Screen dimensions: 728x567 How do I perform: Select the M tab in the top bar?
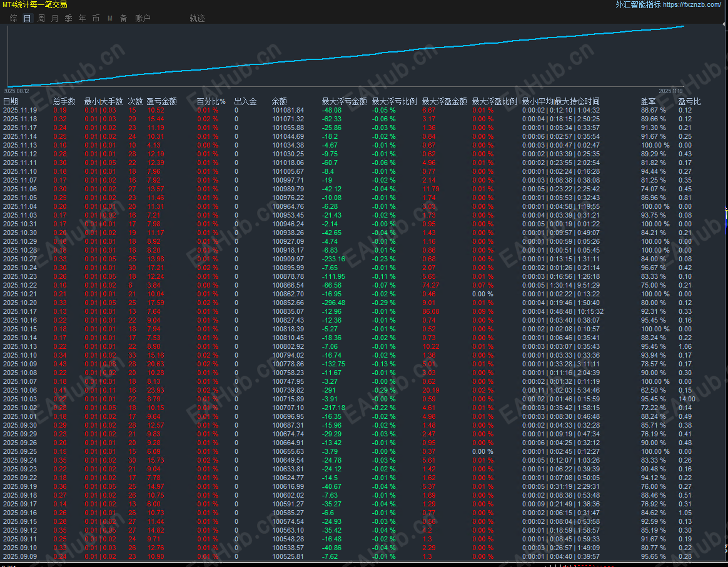[x=110, y=19]
